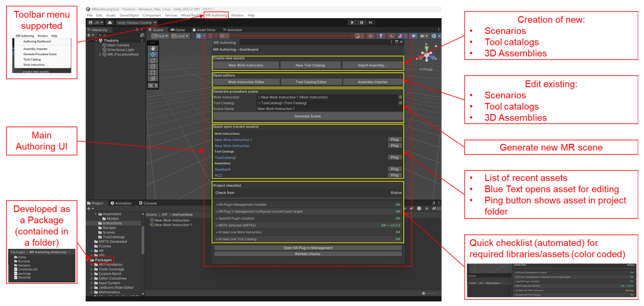Click the Project favorites star icon
The width and height of the screenshot is (644, 306).
pos(426,208)
